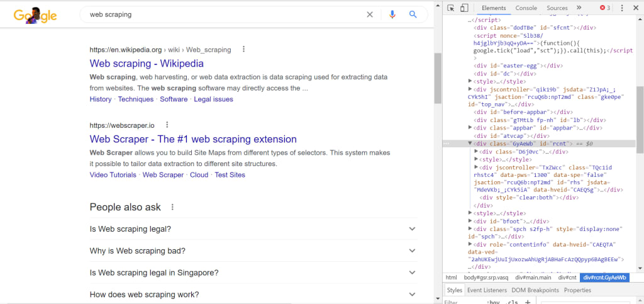Click div#main.main breadcrumb
Screen dimensions: 644x304
533,278
